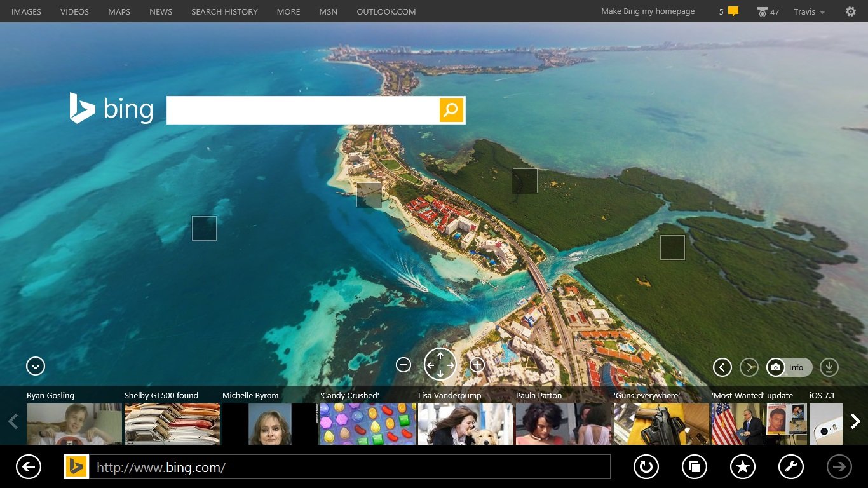This screenshot has width=868, height=488.
Task: Show previous homepage image
Action: tap(722, 367)
